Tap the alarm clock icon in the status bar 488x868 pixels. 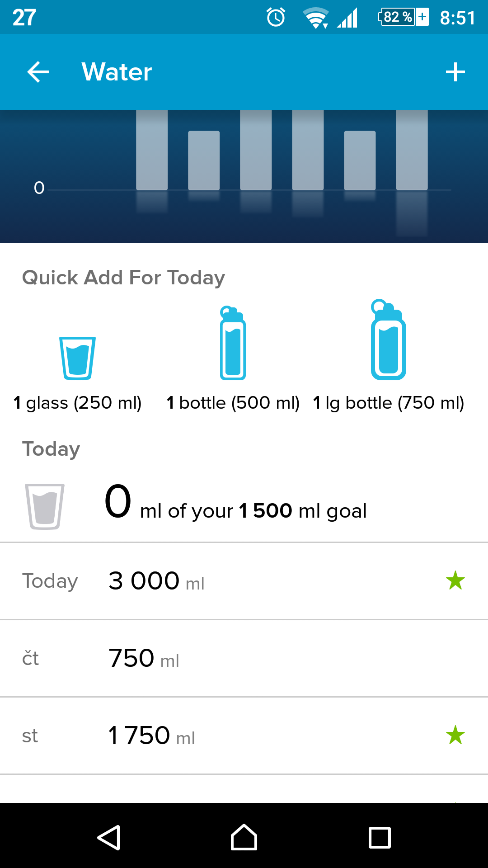(276, 18)
